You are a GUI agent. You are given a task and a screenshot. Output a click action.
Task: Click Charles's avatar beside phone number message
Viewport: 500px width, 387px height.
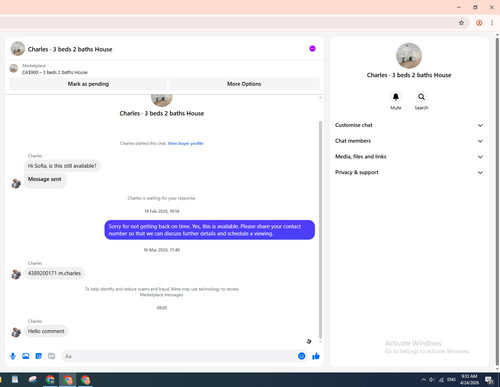tap(16, 274)
